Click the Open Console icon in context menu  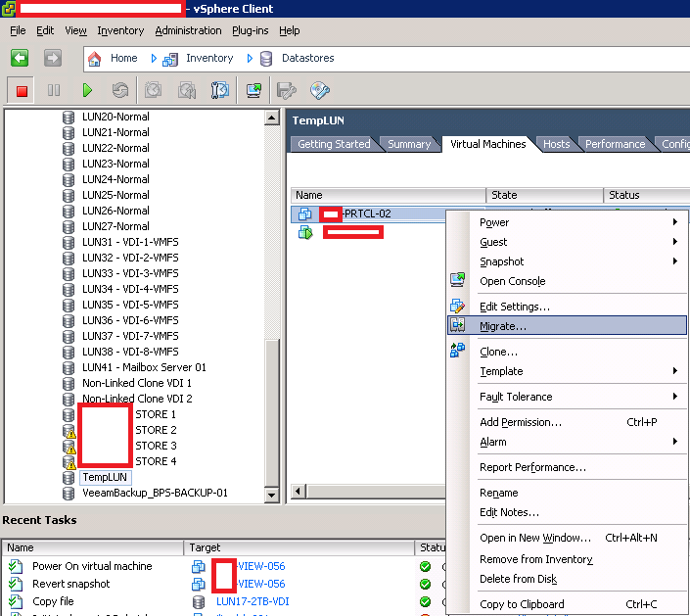pyautogui.click(x=458, y=280)
